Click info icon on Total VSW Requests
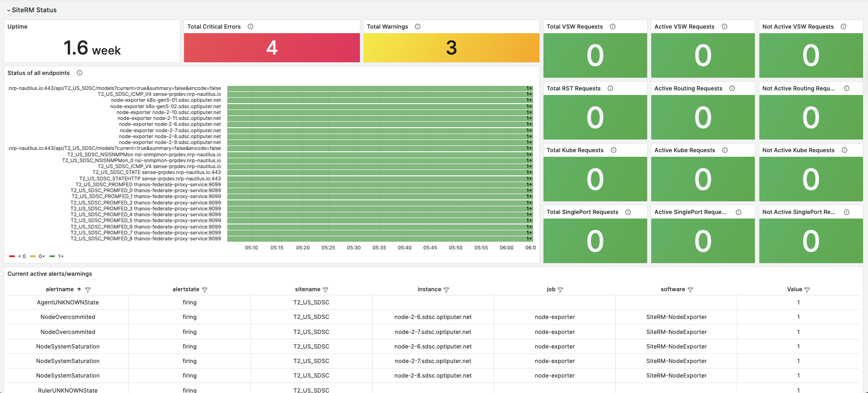The image size is (868, 393). tap(613, 27)
